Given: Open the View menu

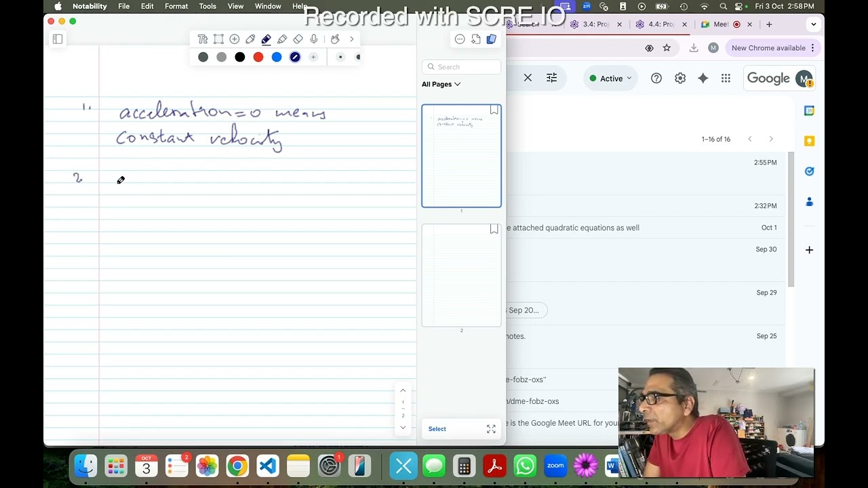Looking at the screenshot, I should pos(235,6).
